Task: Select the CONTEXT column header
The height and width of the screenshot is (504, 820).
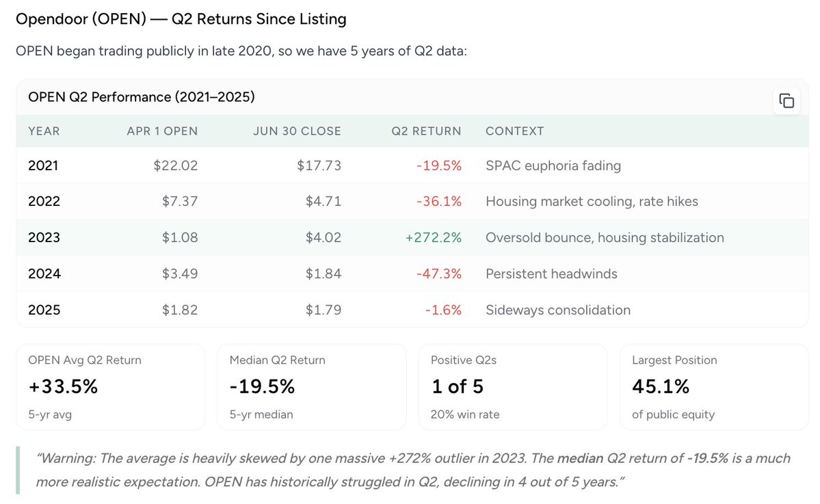Action: (x=514, y=131)
